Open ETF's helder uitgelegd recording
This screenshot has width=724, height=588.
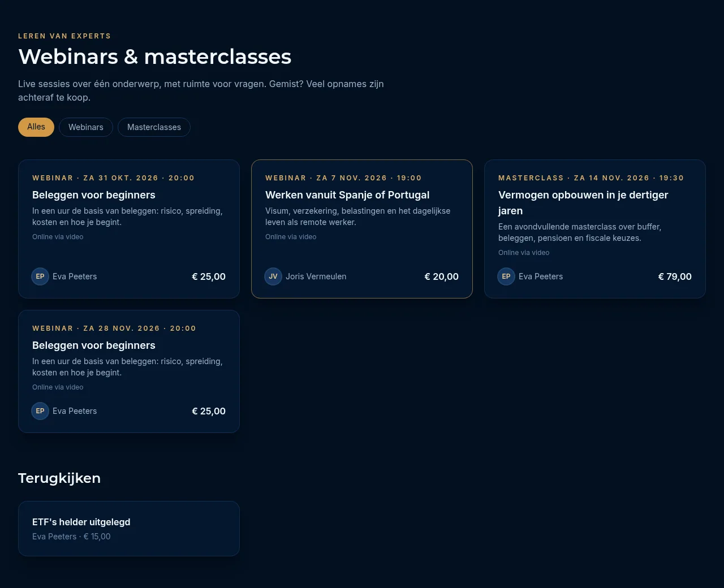pyautogui.click(x=129, y=529)
